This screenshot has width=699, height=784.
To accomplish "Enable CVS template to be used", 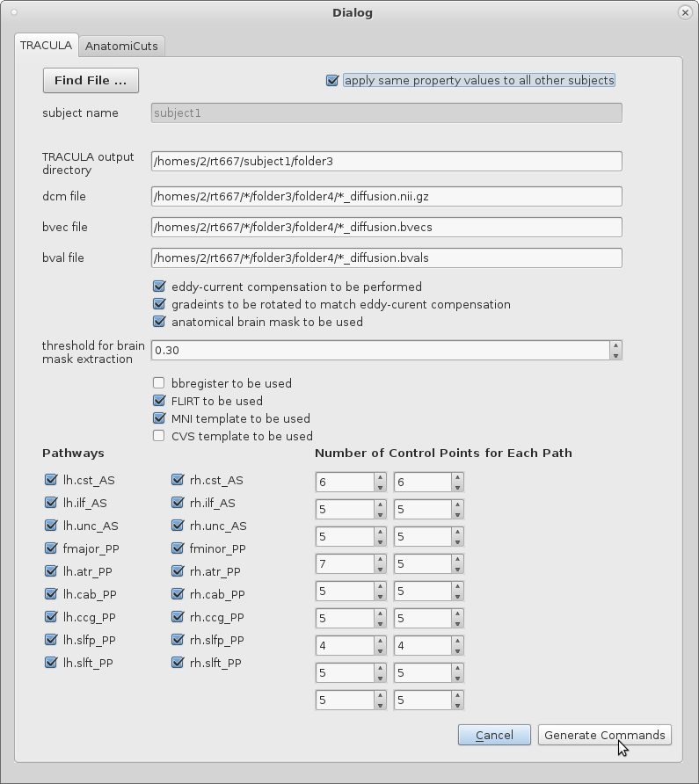I will pyautogui.click(x=159, y=436).
